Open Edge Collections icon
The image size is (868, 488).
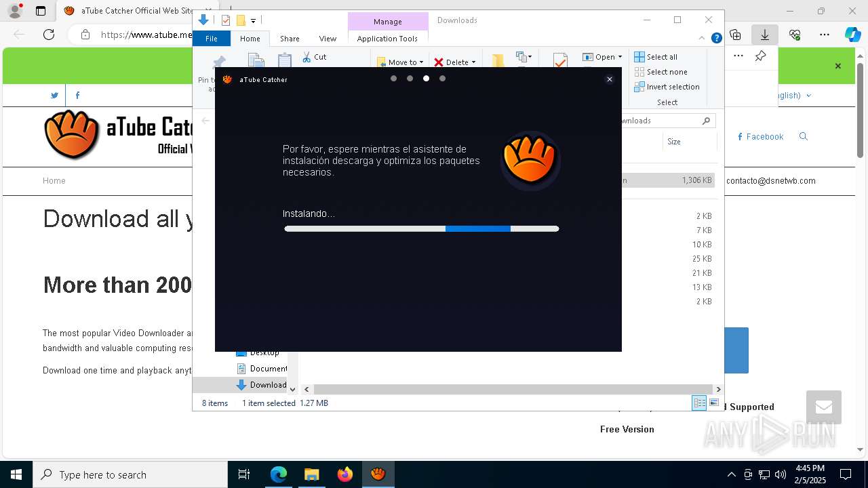point(735,35)
